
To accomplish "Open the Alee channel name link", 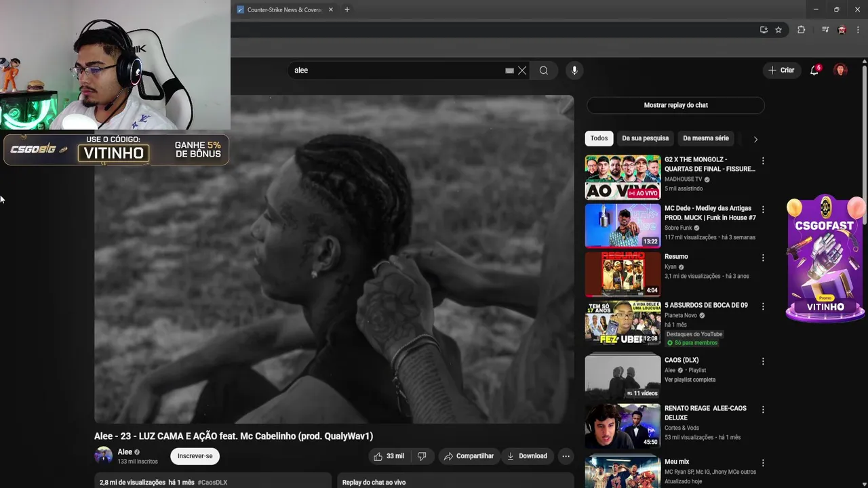I will point(125,452).
